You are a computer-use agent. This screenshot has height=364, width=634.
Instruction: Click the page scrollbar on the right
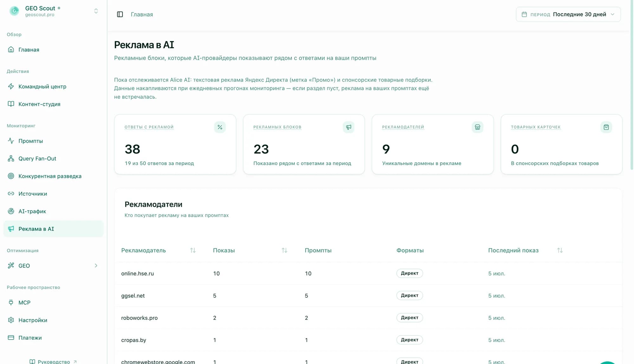click(x=631, y=86)
